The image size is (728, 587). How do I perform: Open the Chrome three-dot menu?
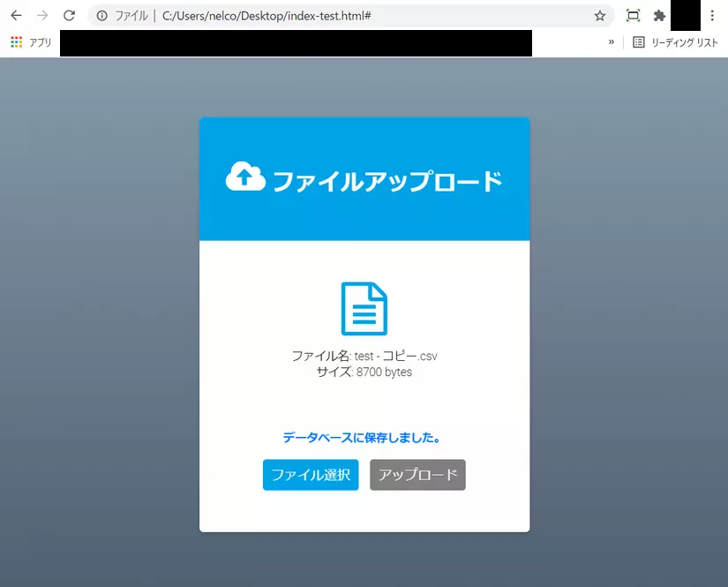point(712,16)
